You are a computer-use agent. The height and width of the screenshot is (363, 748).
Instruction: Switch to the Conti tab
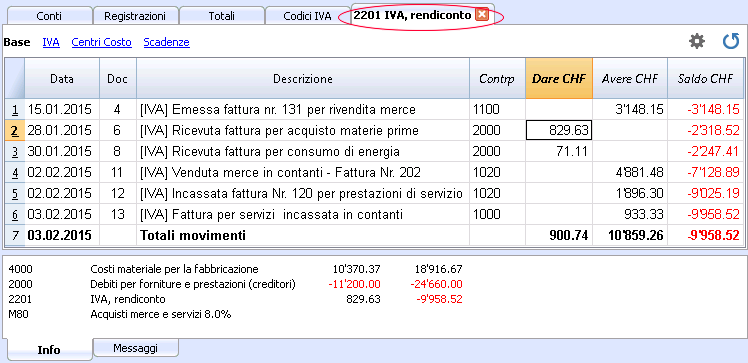tap(48, 16)
